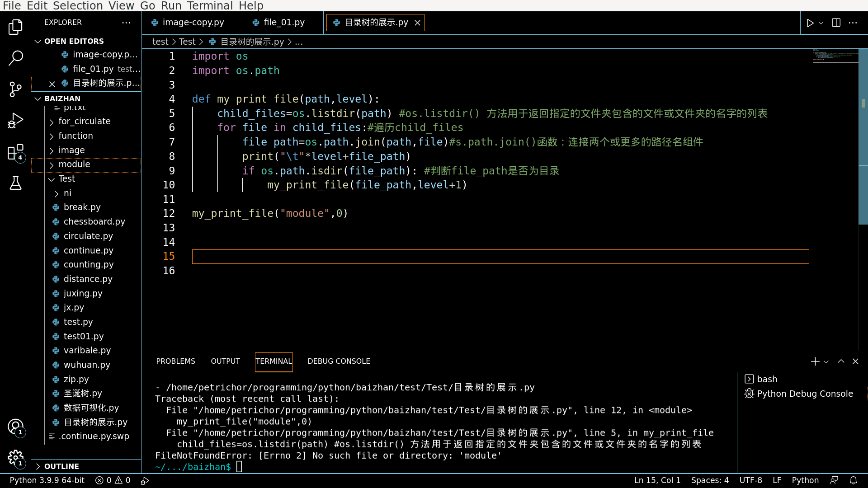Open the Explorer view in the activity bar
868x488 pixels.
(15, 27)
